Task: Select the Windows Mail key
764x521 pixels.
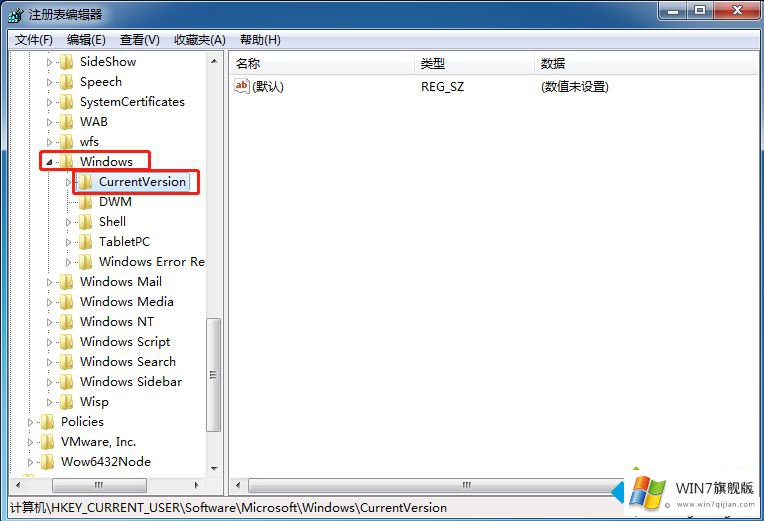Action: coord(121,282)
